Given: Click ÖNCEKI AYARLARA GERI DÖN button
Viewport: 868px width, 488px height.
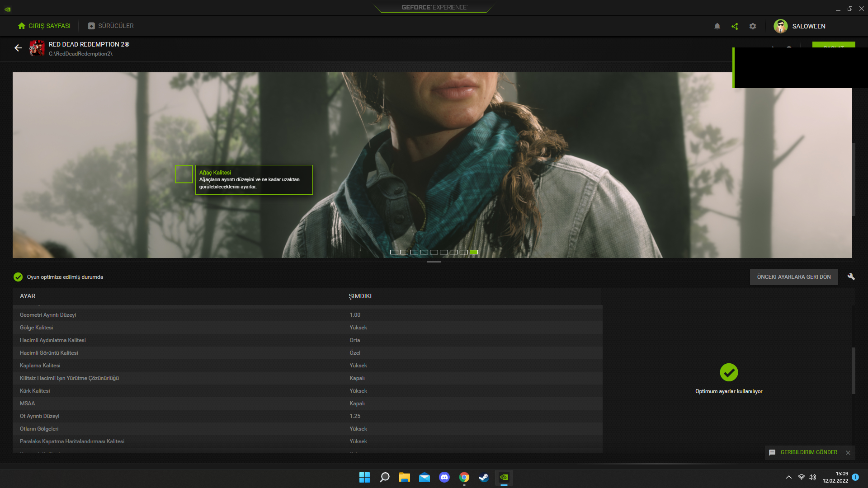Looking at the screenshot, I should click(x=794, y=277).
